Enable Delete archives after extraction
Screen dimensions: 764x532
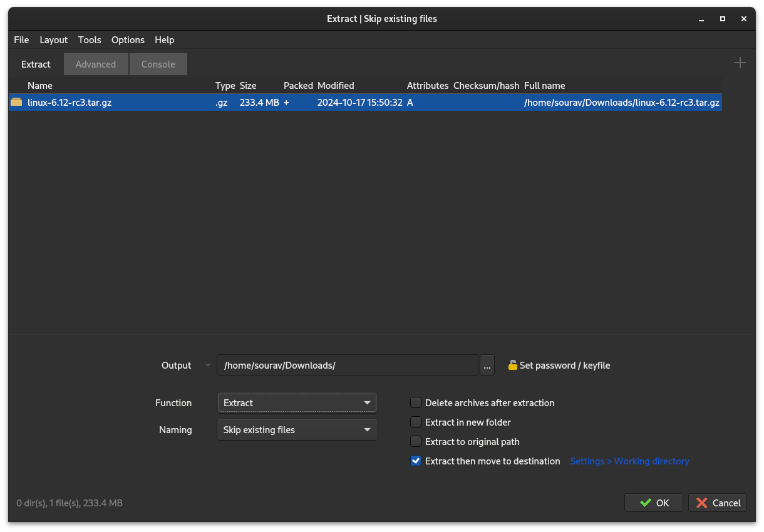pyautogui.click(x=415, y=402)
